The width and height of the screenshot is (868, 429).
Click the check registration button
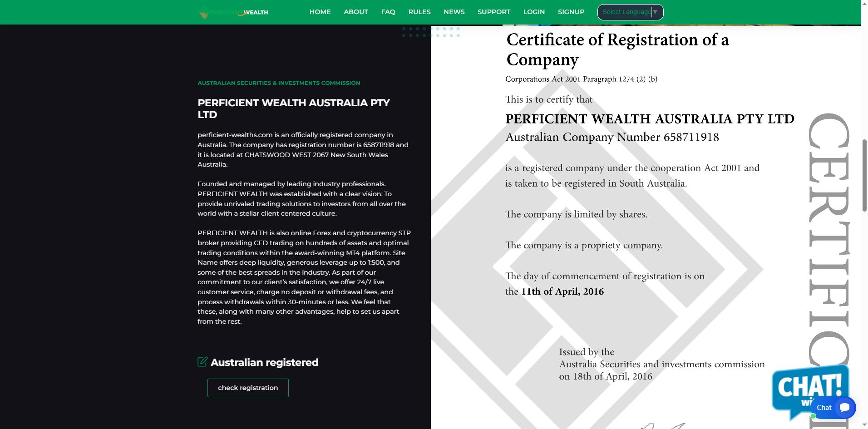pyautogui.click(x=248, y=388)
